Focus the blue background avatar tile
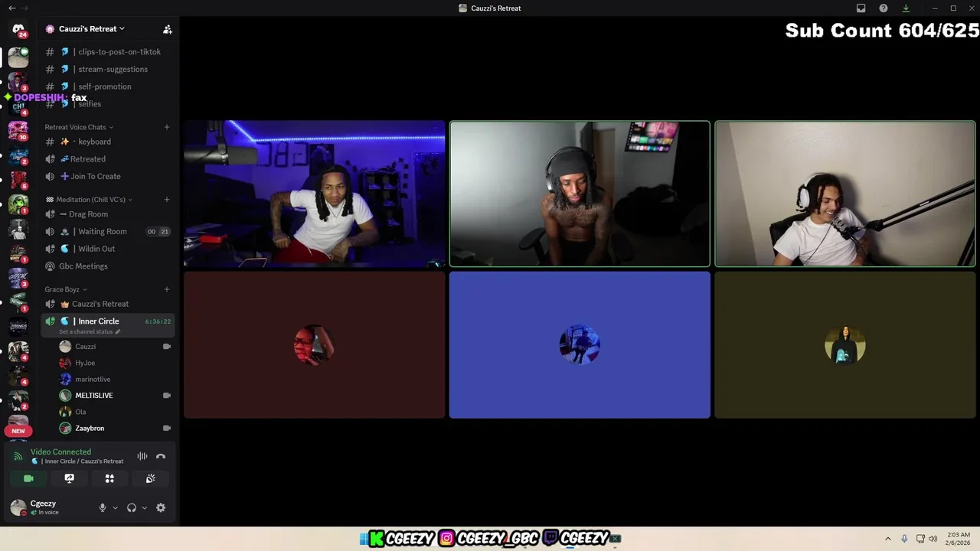 pos(580,345)
